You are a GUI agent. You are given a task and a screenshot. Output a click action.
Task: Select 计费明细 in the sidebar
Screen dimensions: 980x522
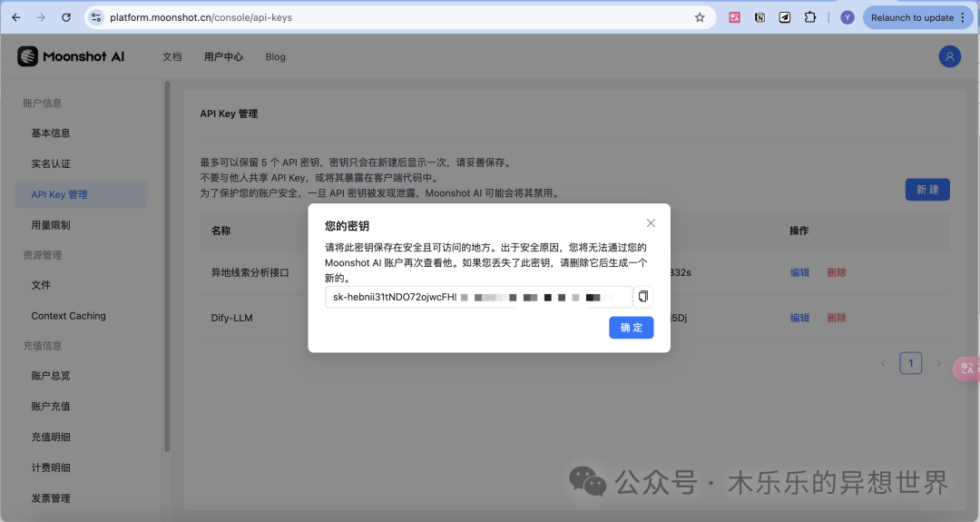[51, 468]
